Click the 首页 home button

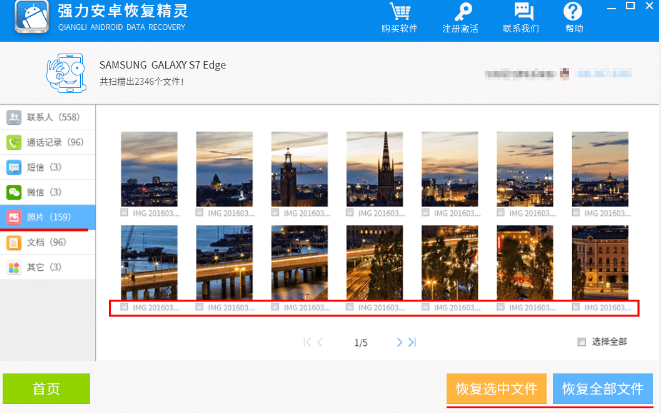[46, 388]
